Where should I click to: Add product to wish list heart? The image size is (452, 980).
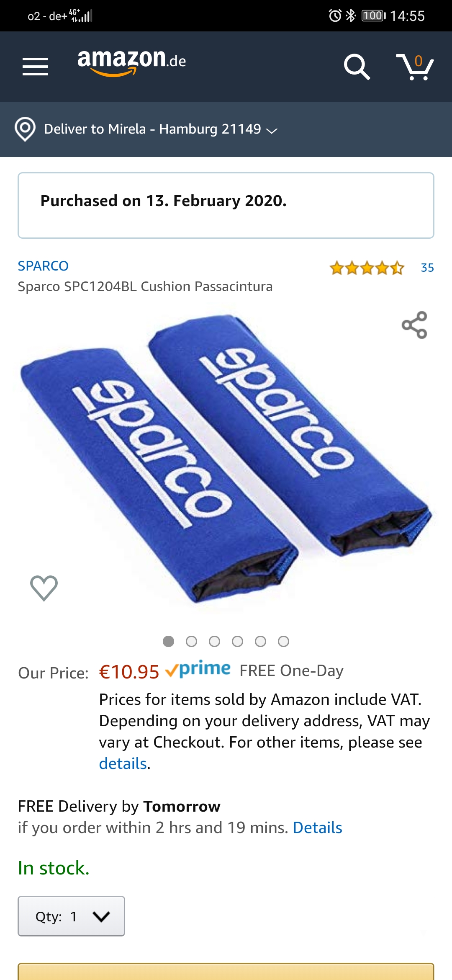coord(44,588)
